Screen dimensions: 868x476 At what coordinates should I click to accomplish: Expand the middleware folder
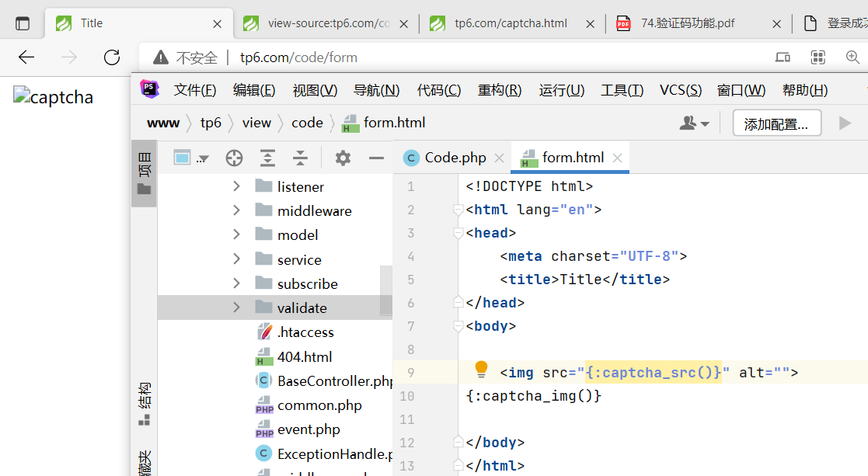[x=237, y=210]
